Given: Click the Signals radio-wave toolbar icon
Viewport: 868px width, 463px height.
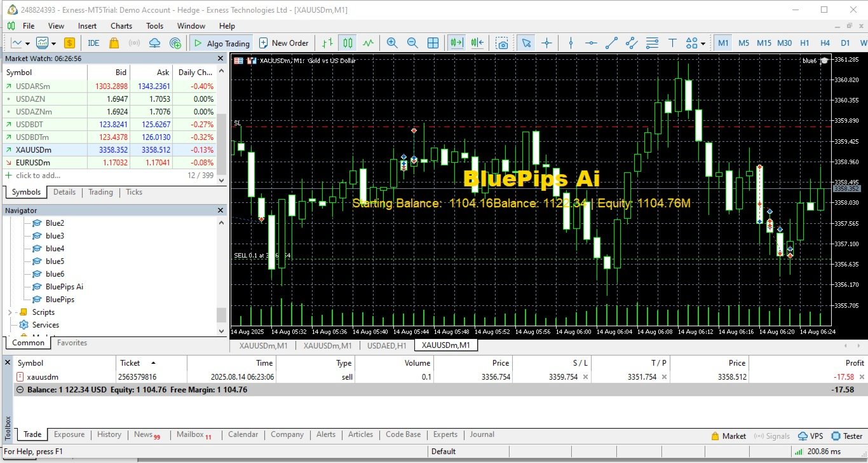Looking at the screenshot, I should [134, 43].
